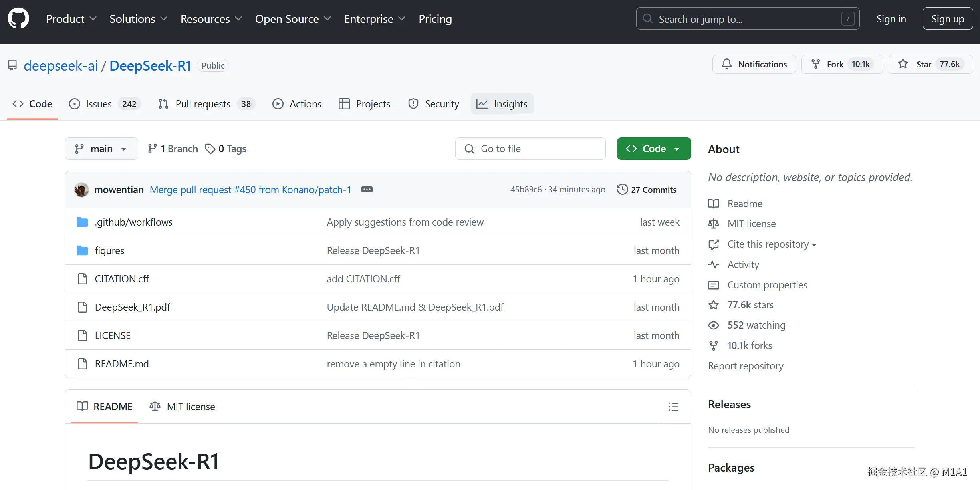Click the Sign up button

tap(947, 19)
